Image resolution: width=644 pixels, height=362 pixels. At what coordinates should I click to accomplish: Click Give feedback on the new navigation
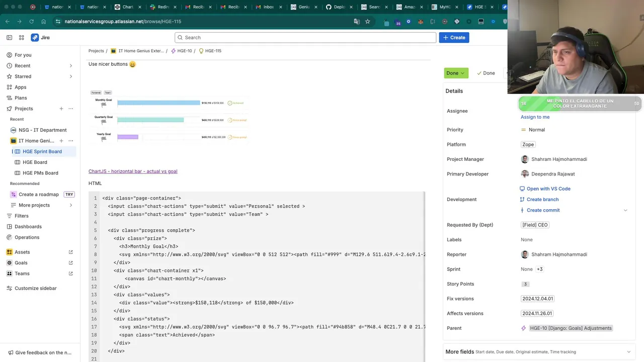pos(40,353)
